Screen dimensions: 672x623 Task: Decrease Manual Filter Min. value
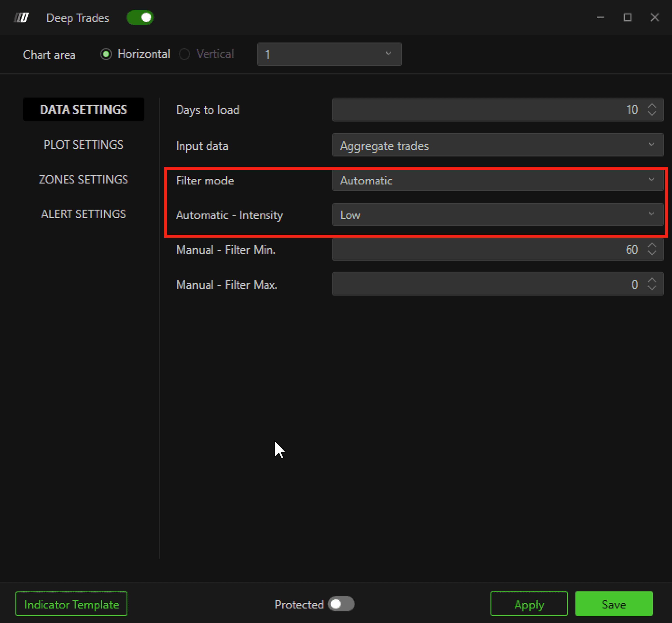[x=651, y=253]
